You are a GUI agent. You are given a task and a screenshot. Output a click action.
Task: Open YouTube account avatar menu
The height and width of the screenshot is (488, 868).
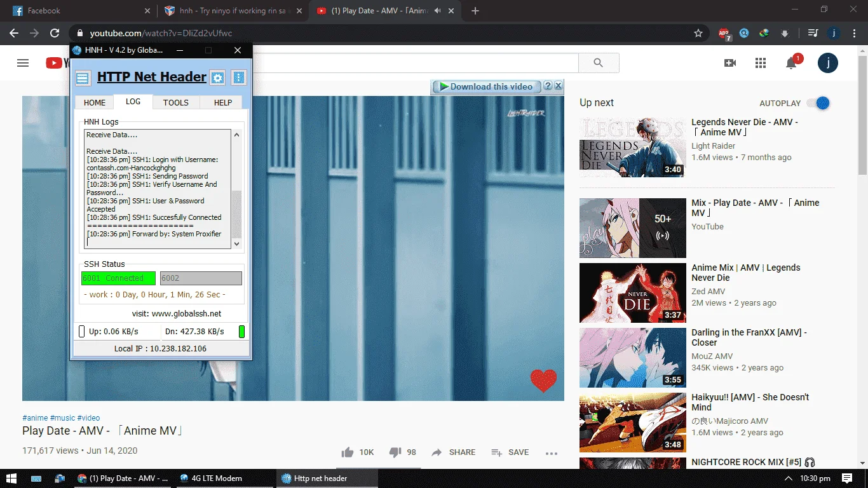click(828, 63)
